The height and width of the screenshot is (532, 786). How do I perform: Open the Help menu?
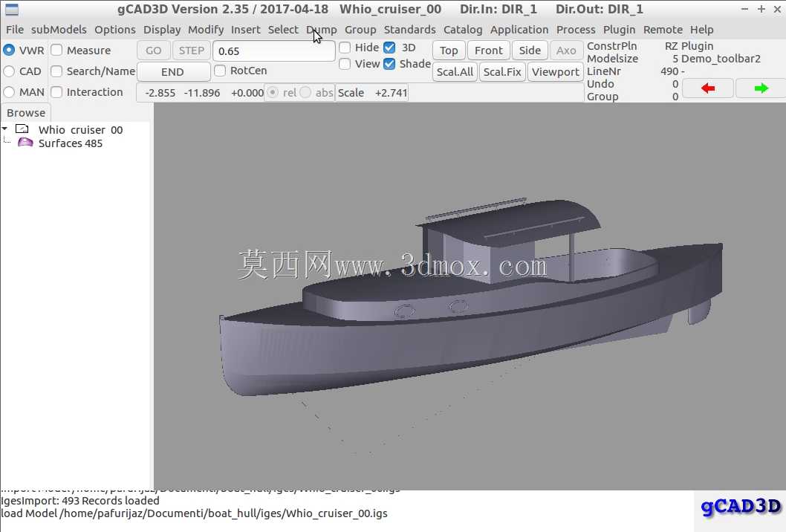[x=702, y=30]
